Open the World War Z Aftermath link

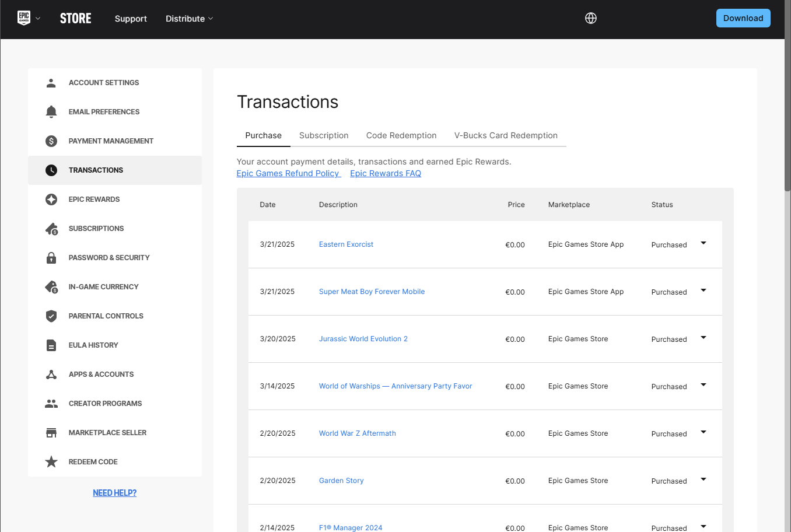pyautogui.click(x=357, y=433)
